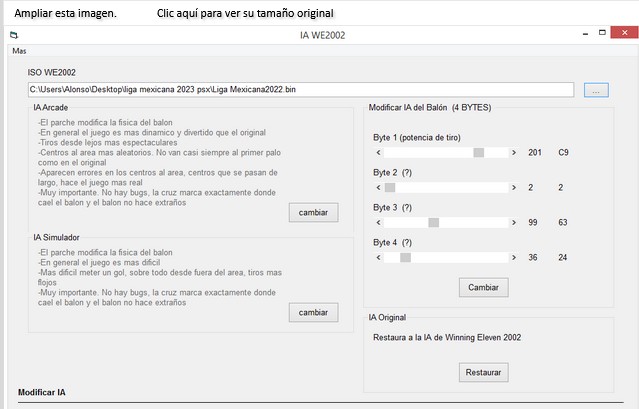Viewport: 639px width, 409px height.
Task: Apply IA Arcade with its cambiar button
Action: [x=313, y=213]
